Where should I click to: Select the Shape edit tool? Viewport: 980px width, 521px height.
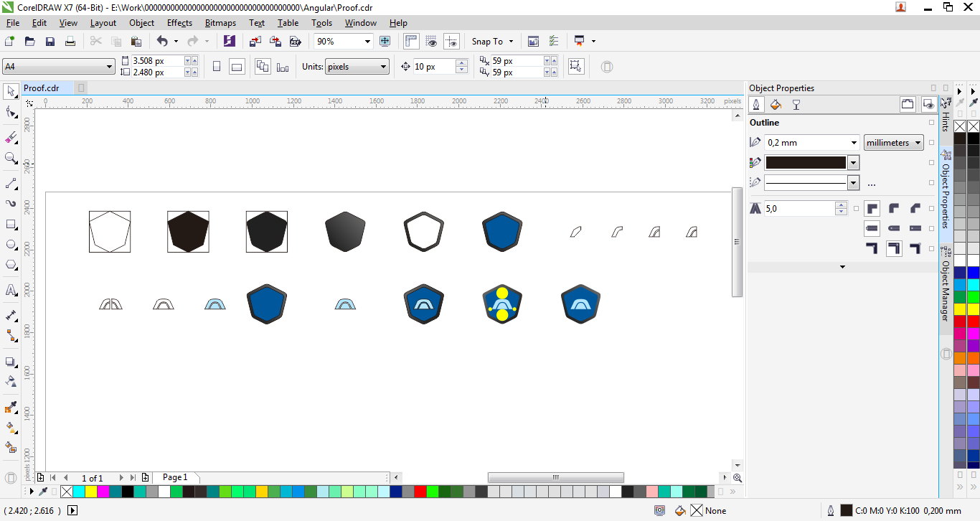pos(11,113)
